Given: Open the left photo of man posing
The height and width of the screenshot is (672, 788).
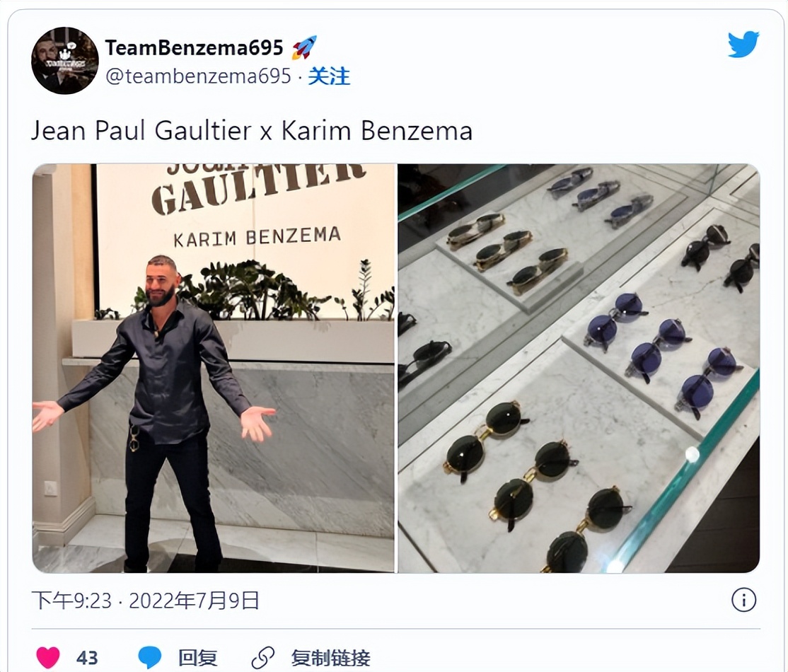Looking at the screenshot, I should pos(214,368).
